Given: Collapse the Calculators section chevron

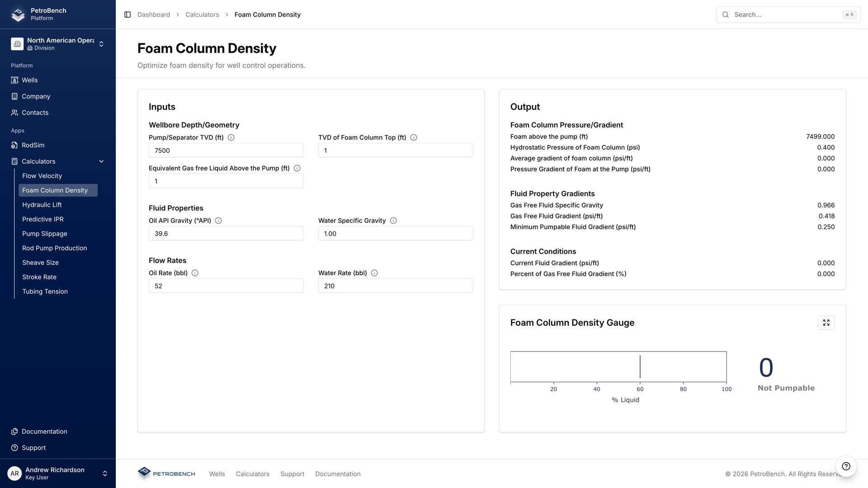Looking at the screenshot, I should (101, 161).
